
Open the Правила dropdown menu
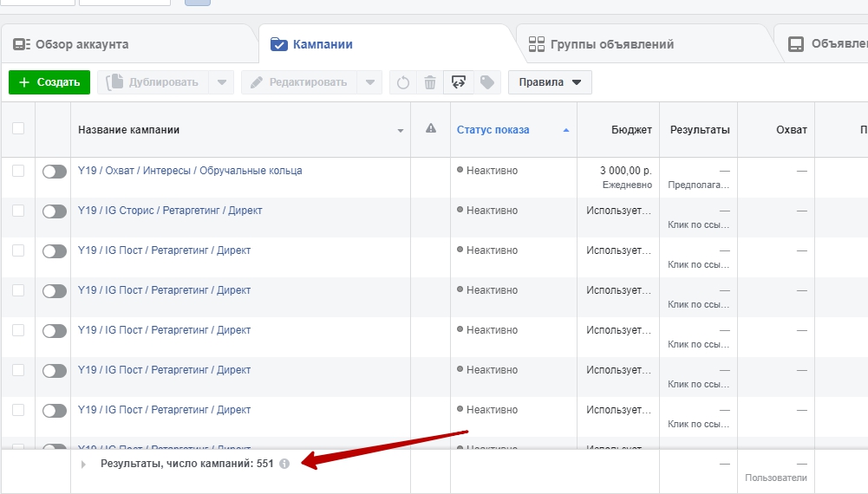550,82
